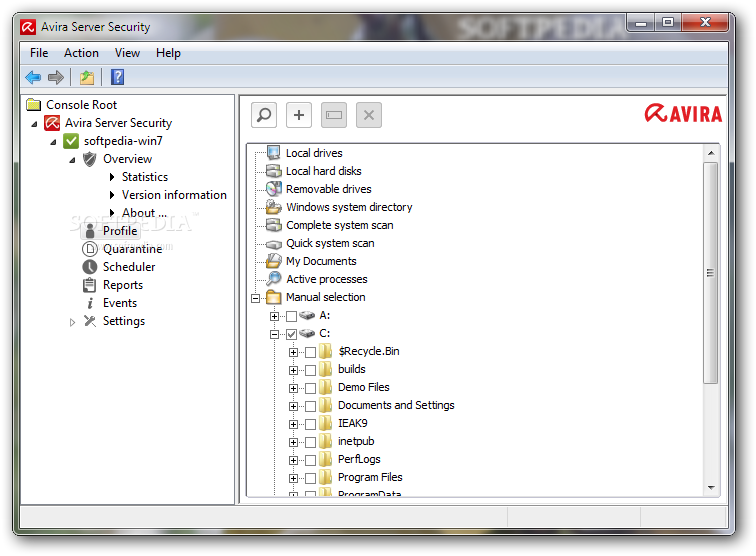The width and height of the screenshot is (756, 556).
Task: Click the Local drives computer icon
Action: click(273, 153)
